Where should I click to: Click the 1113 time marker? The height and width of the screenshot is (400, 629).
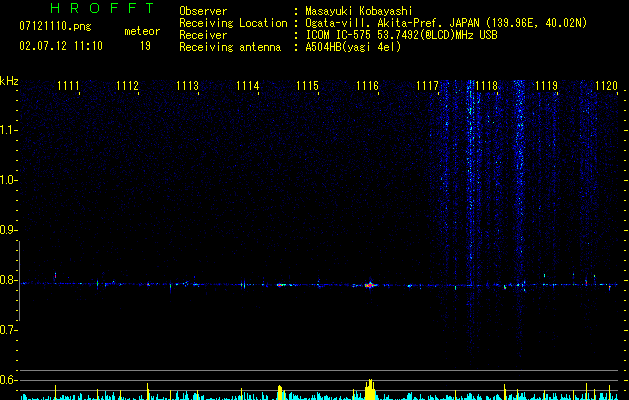(x=188, y=86)
